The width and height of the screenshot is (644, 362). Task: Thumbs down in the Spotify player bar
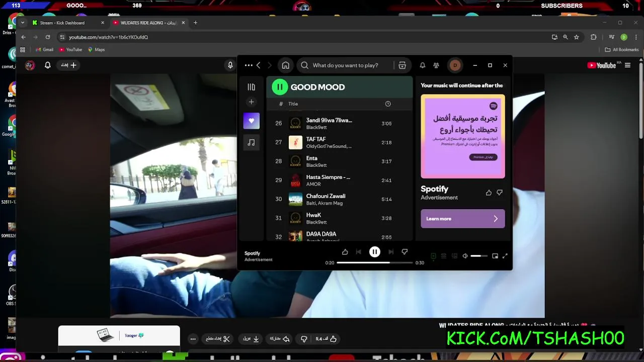[405, 252]
